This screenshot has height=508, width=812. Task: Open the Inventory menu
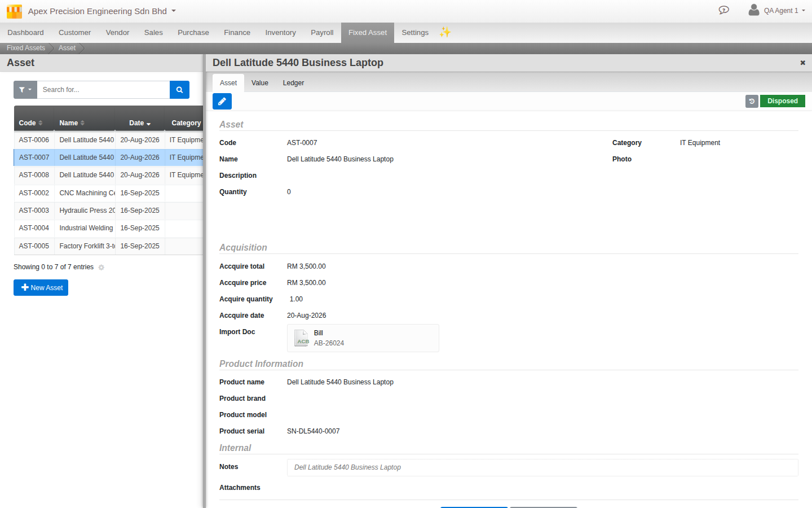[x=280, y=33]
